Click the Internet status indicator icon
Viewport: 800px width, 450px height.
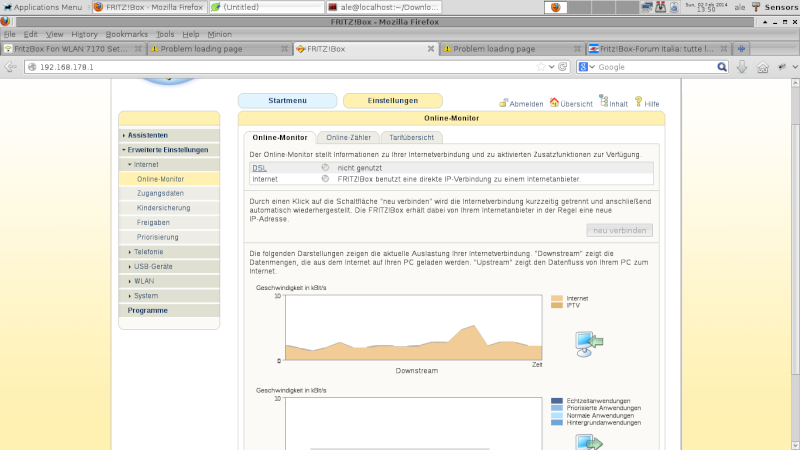[x=325, y=179]
